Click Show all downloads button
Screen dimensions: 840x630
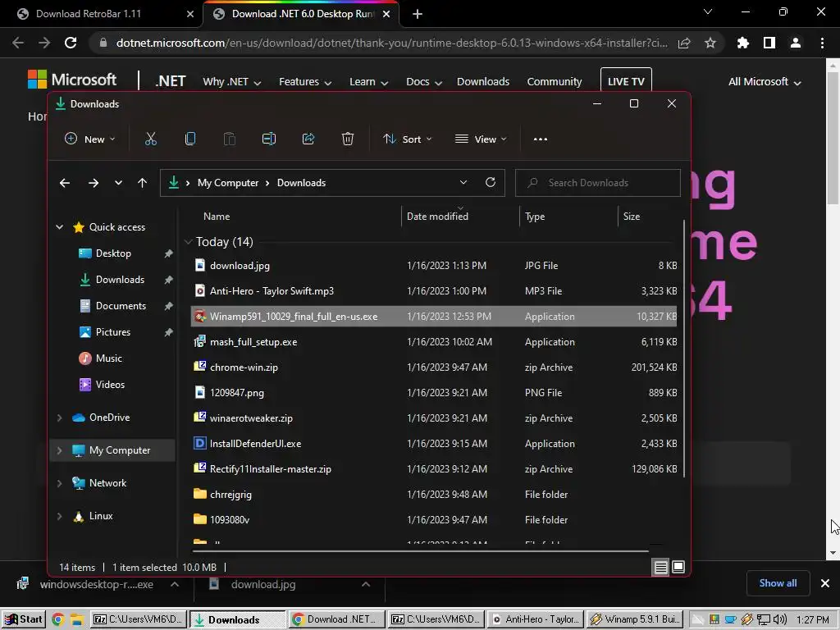click(x=778, y=583)
